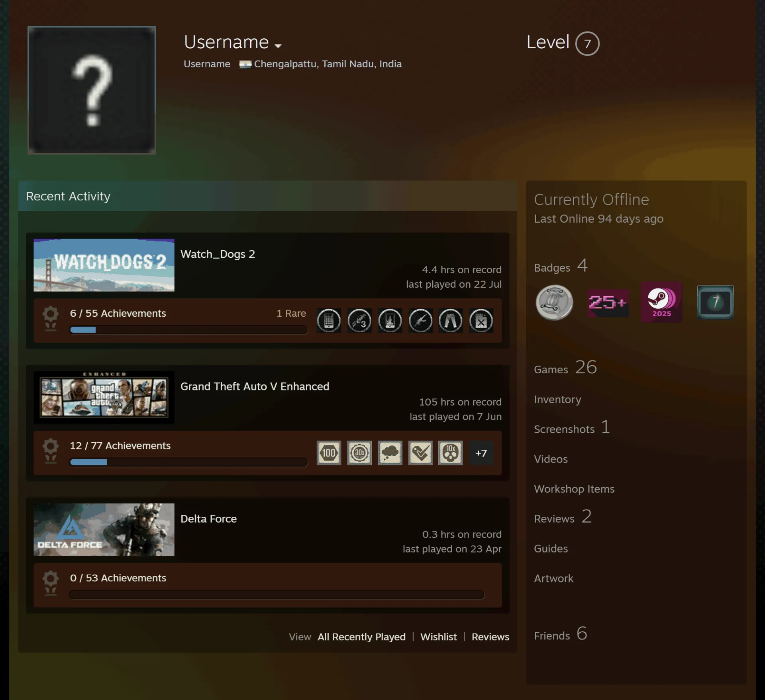This screenshot has width=765, height=700.
Task: Click the teal number 7 badge
Action: (x=715, y=302)
